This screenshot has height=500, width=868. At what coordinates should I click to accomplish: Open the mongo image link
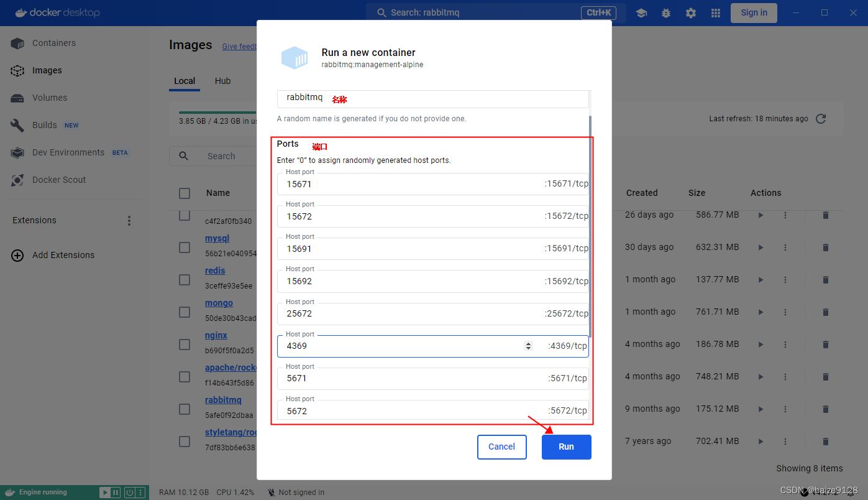219,303
